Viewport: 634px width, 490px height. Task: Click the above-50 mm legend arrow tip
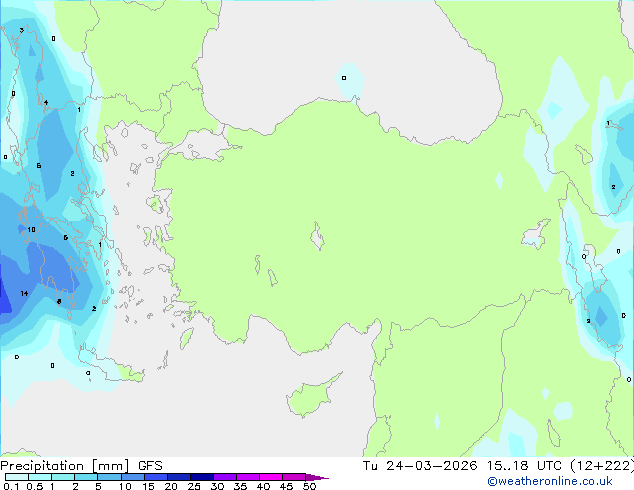coord(317,477)
